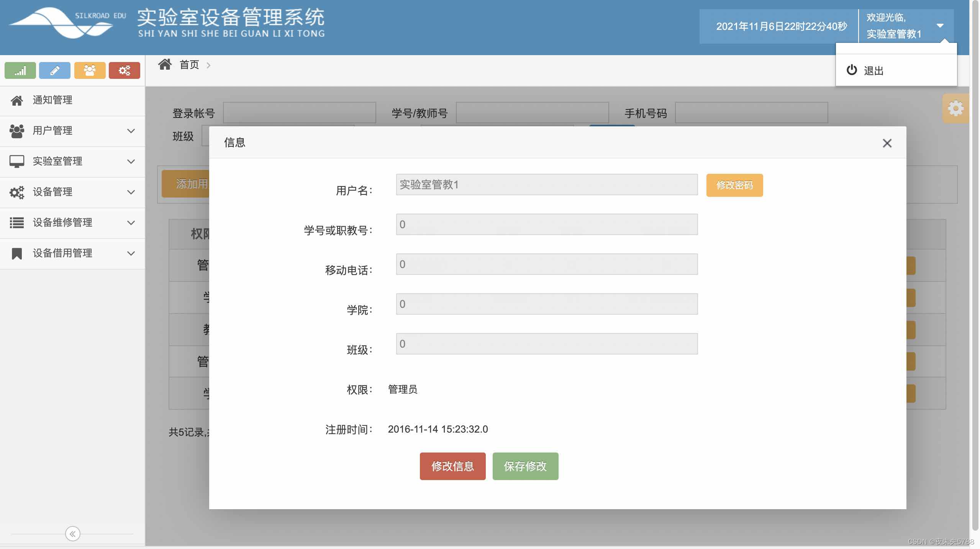
Task: Select 设备借用管理 in the sidebar
Action: click(x=62, y=253)
